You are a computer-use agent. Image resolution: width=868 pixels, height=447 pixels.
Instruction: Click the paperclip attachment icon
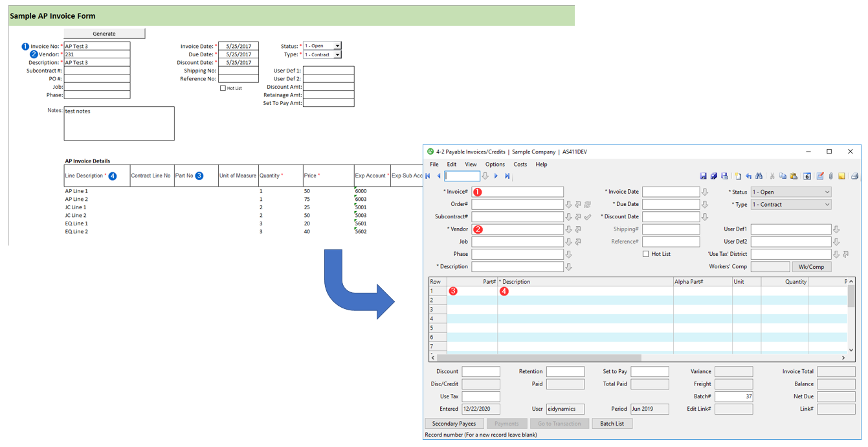click(830, 176)
